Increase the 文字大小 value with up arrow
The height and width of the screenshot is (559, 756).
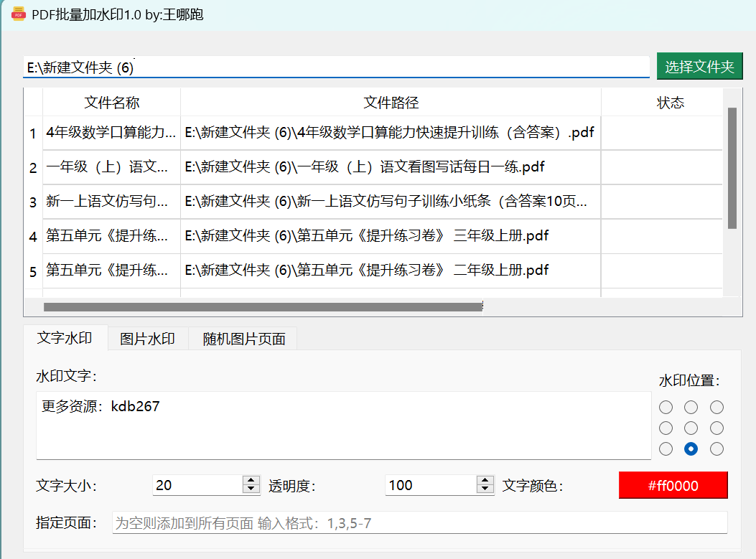(251, 481)
